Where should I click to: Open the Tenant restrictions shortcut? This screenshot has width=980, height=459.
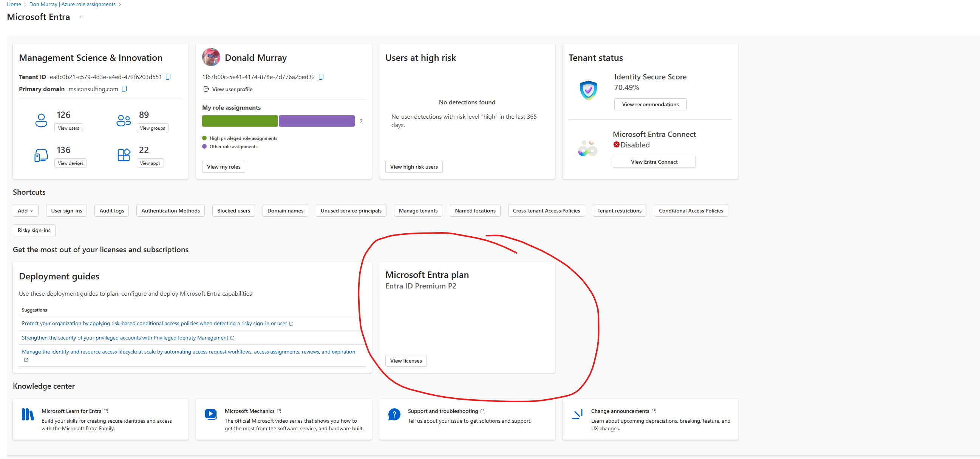pos(619,211)
